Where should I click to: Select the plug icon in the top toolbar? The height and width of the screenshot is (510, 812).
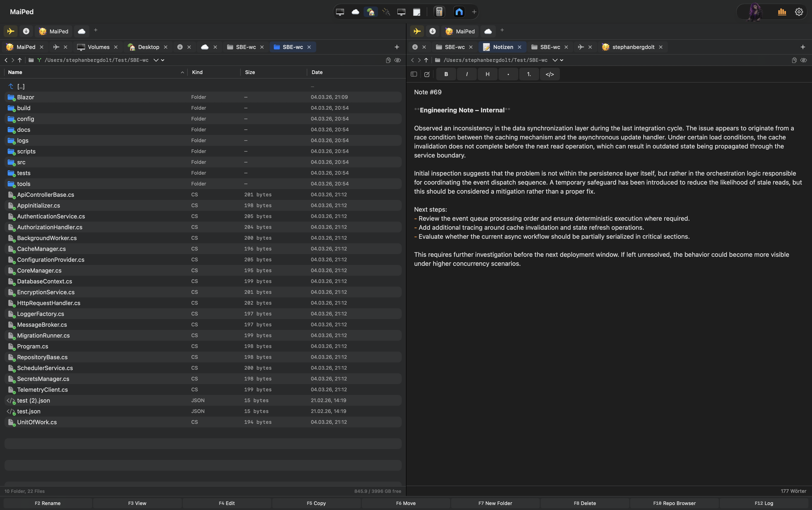(x=386, y=12)
